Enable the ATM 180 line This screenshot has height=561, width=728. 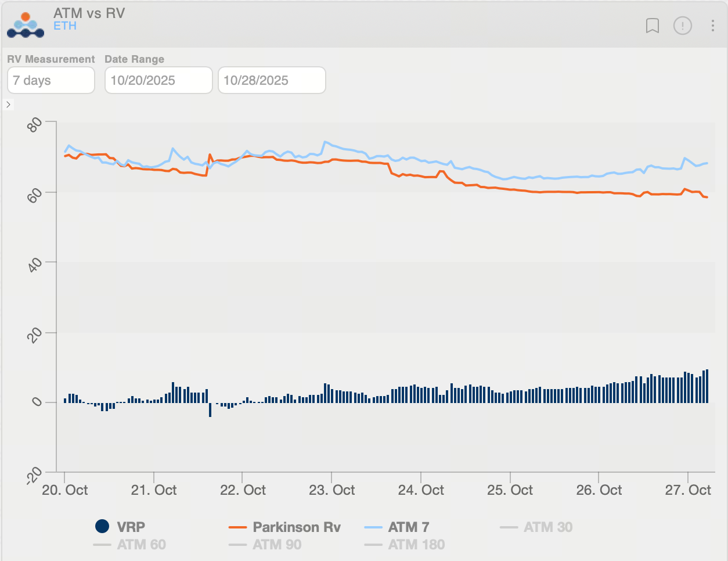coord(416,545)
